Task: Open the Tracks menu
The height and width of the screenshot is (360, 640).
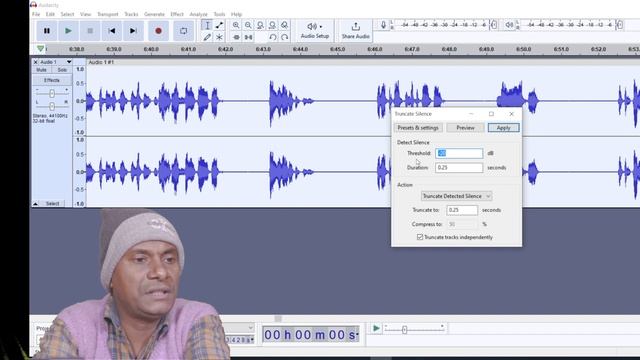Action: (x=131, y=14)
